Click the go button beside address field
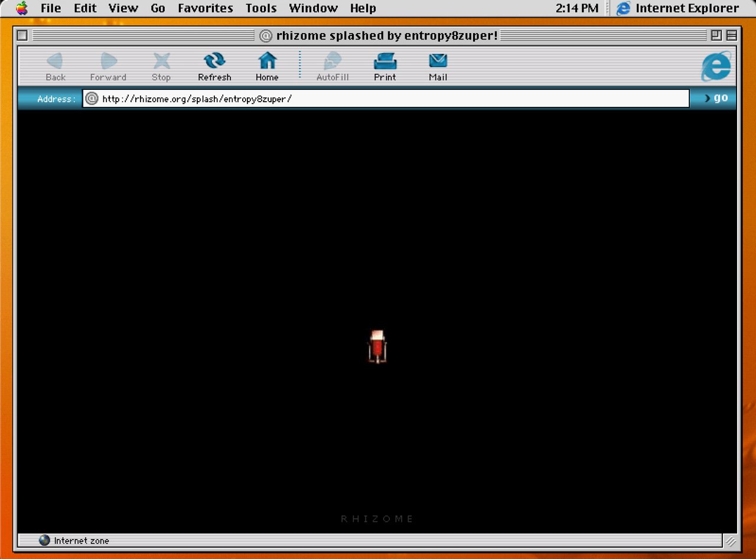The width and height of the screenshot is (756, 559). pos(716,98)
